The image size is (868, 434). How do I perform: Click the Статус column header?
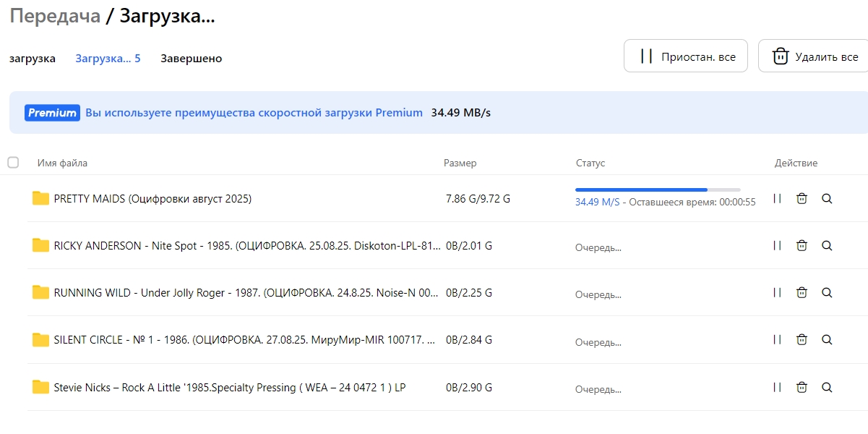590,163
